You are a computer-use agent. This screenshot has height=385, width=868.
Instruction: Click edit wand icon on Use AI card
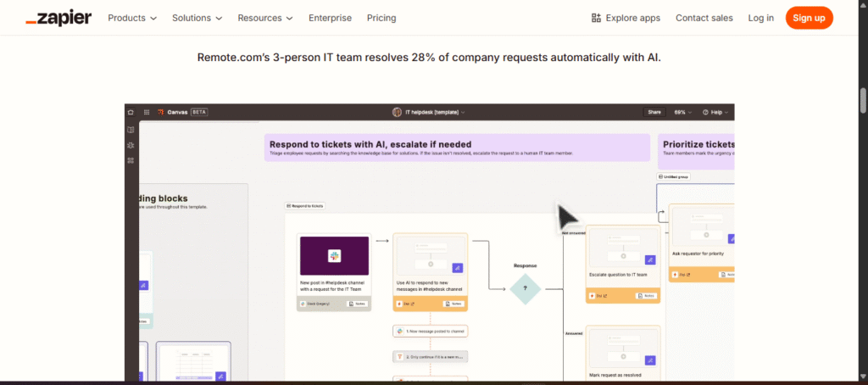pos(457,268)
